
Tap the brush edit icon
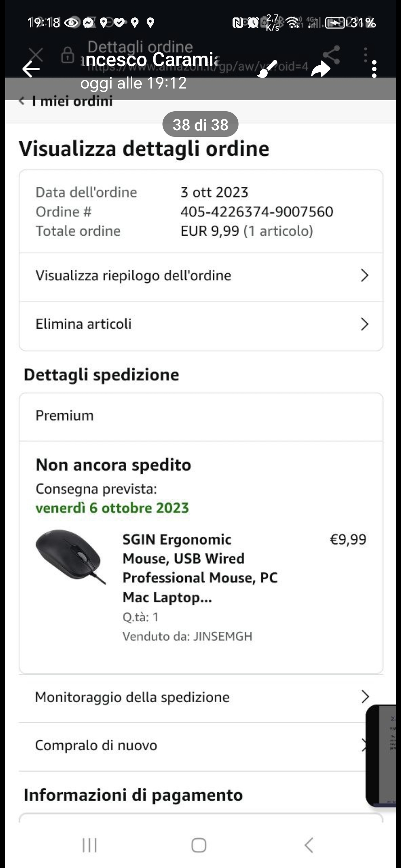267,69
